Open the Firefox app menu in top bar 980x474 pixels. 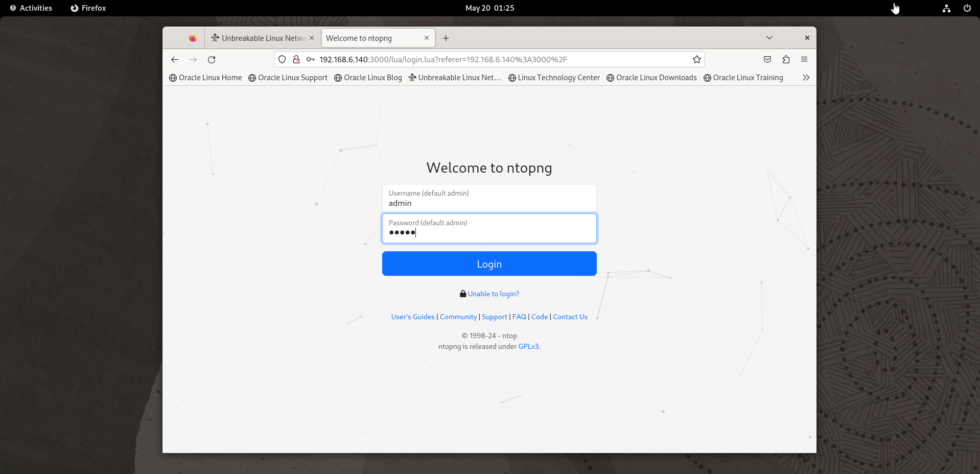88,8
